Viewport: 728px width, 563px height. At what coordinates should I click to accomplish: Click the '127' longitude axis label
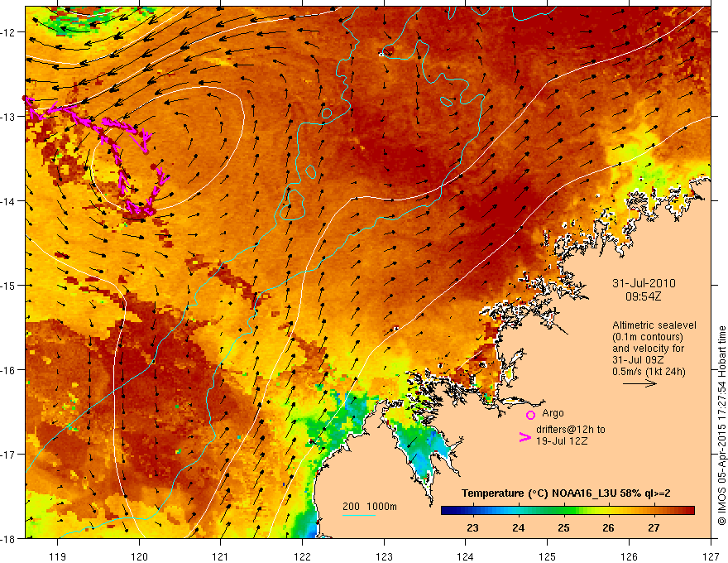711,556
